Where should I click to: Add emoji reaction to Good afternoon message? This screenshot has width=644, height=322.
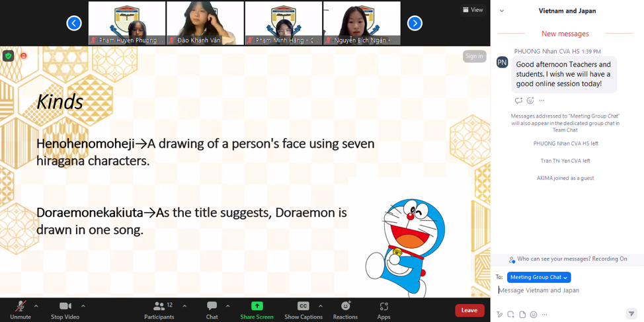(x=530, y=101)
